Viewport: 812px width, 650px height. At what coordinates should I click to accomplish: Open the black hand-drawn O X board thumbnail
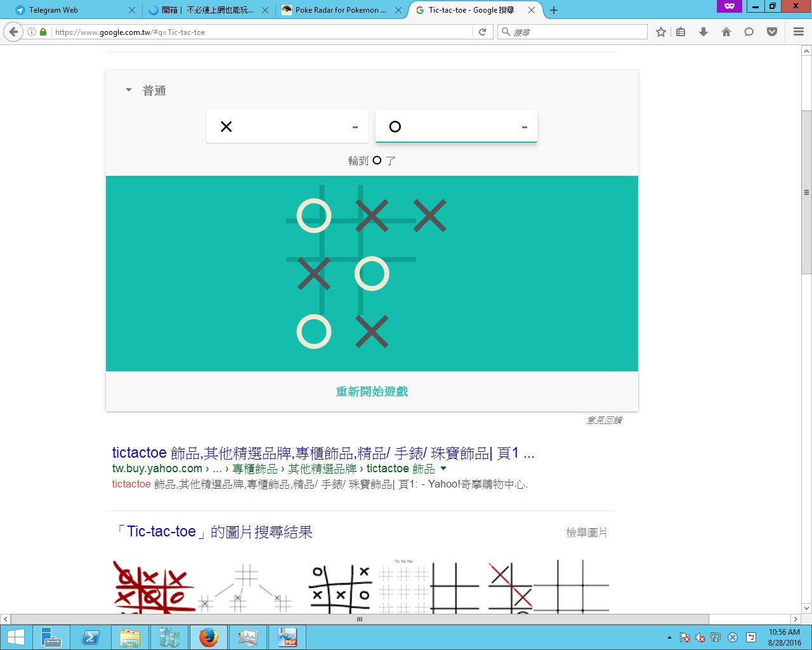click(341, 588)
